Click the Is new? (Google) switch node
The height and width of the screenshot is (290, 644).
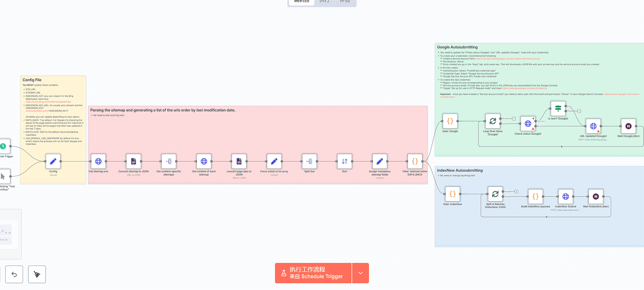558,109
